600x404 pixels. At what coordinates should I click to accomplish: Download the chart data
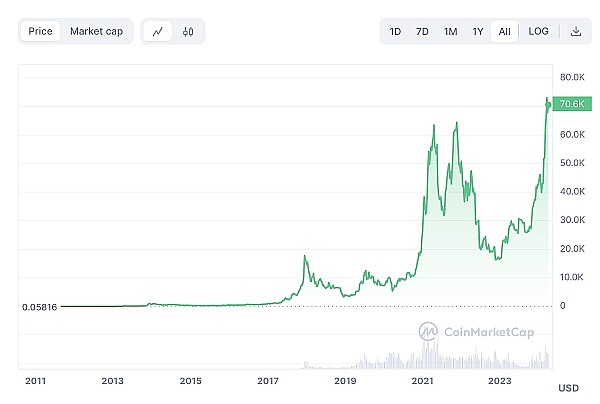click(576, 31)
